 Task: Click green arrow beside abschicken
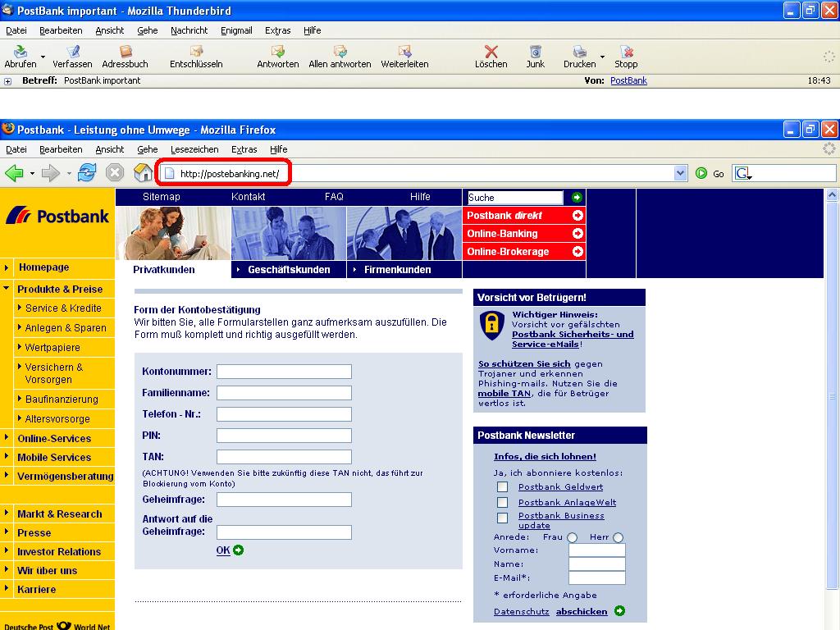[620, 610]
